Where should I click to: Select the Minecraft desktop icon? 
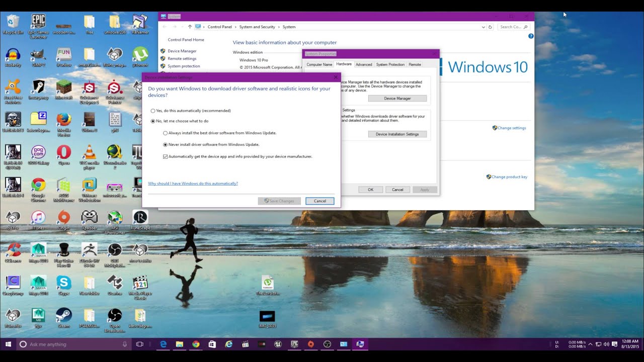[x=64, y=90]
